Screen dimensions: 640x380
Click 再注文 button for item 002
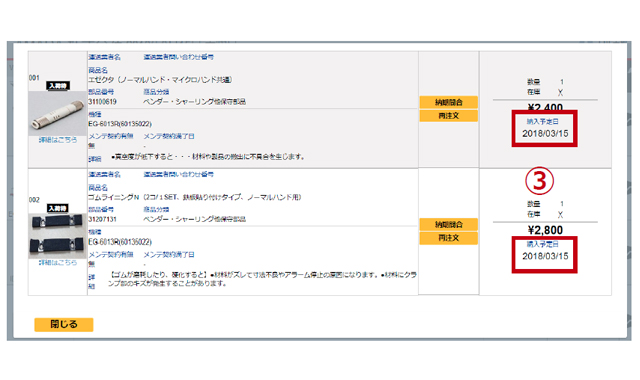pos(449,238)
